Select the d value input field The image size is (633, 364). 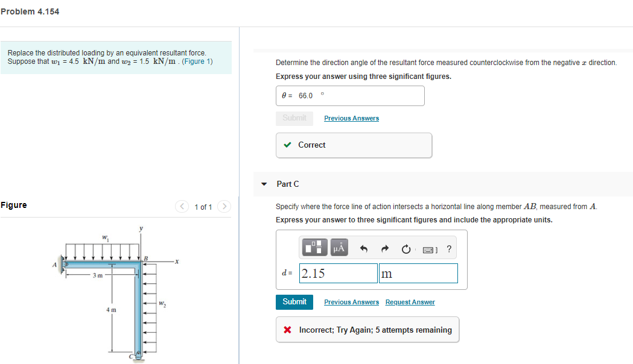coord(338,273)
